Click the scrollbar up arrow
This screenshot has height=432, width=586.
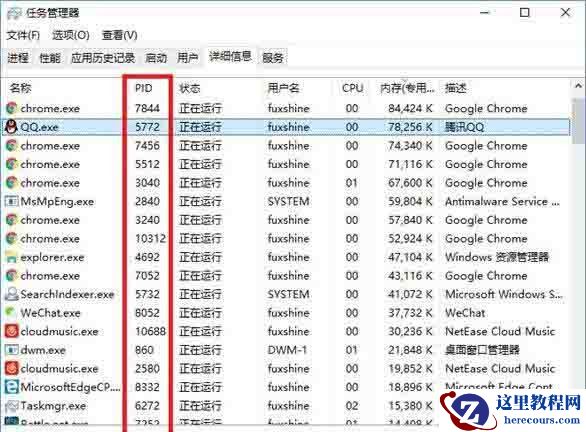[x=579, y=86]
